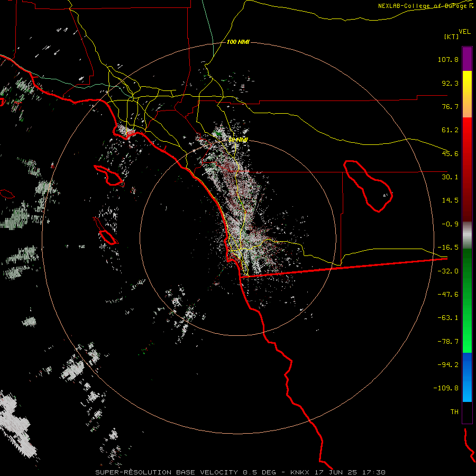Select the -16.5 legend value
The image size is (476, 476).
pyautogui.click(x=448, y=248)
